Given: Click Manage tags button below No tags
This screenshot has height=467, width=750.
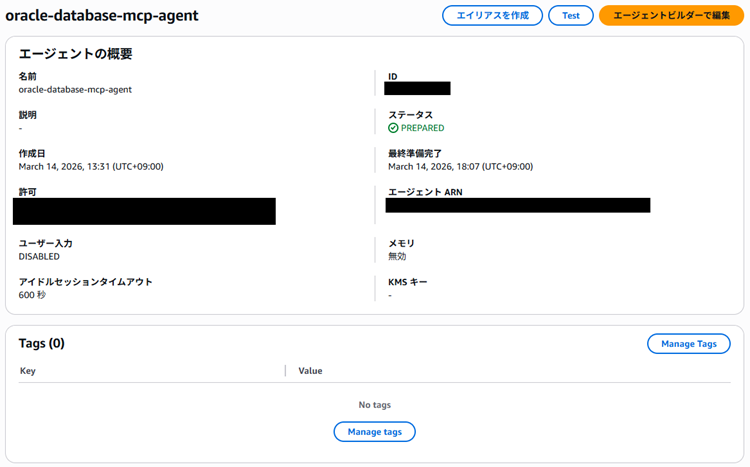Looking at the screenshot, I should click(374, 432).
